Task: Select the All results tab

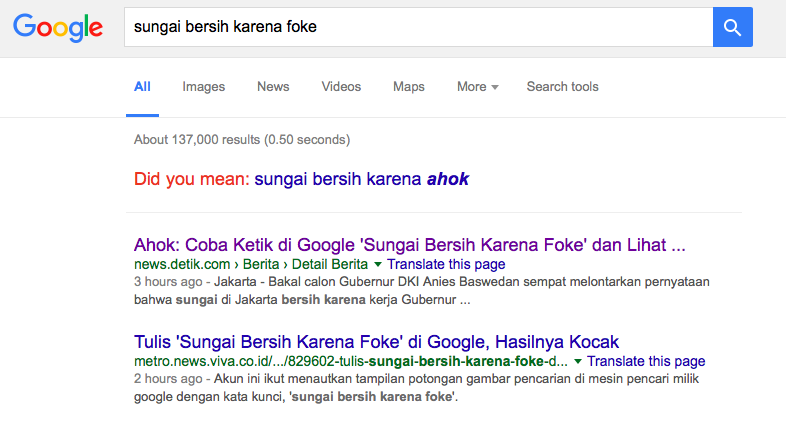Action: pos(142,87)
